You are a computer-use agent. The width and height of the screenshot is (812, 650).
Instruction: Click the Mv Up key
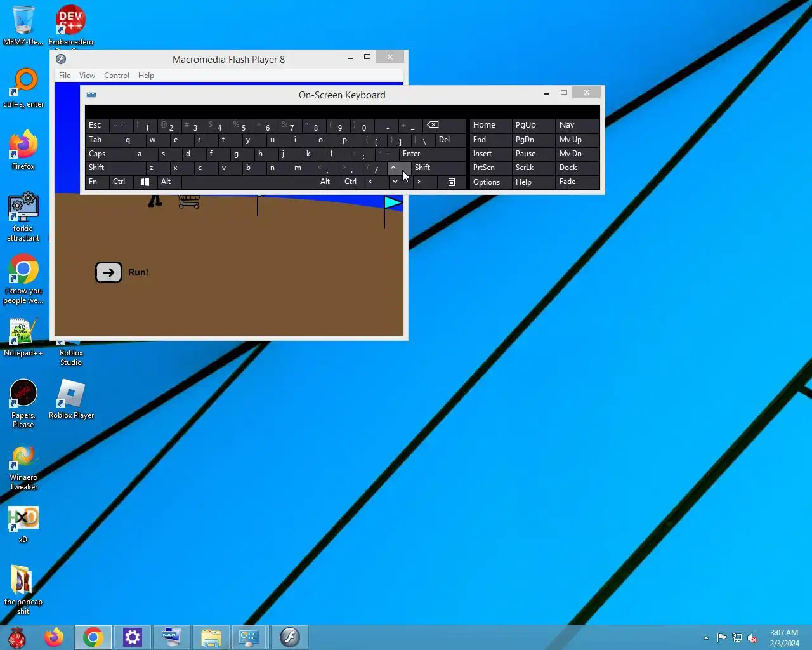577,140
